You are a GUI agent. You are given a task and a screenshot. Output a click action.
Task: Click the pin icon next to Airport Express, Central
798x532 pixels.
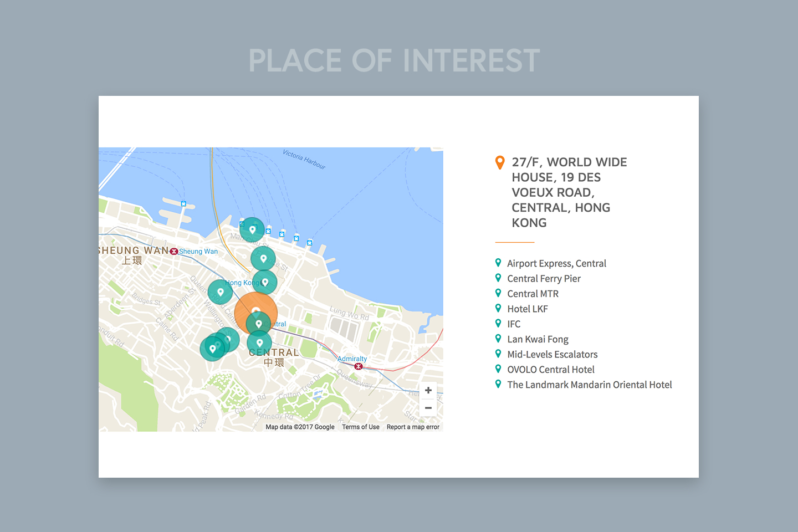click(498, 263)
